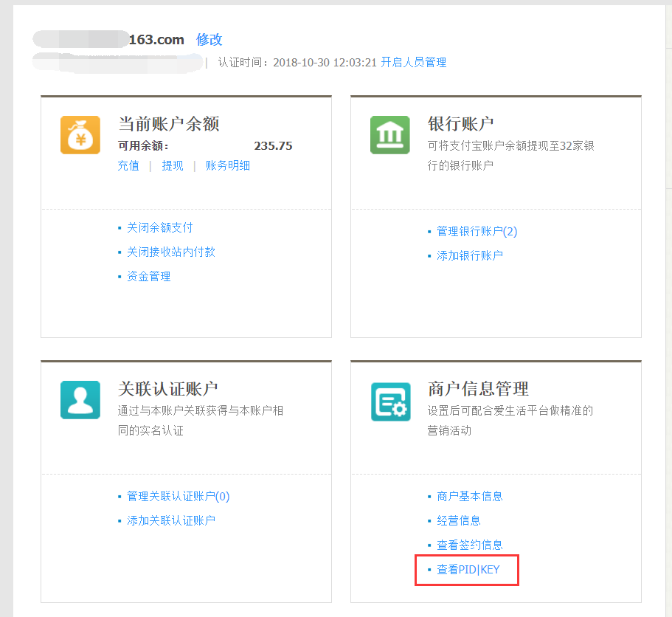
Task: Click the merchant info management gear icon
Action: tap(389, 401)
